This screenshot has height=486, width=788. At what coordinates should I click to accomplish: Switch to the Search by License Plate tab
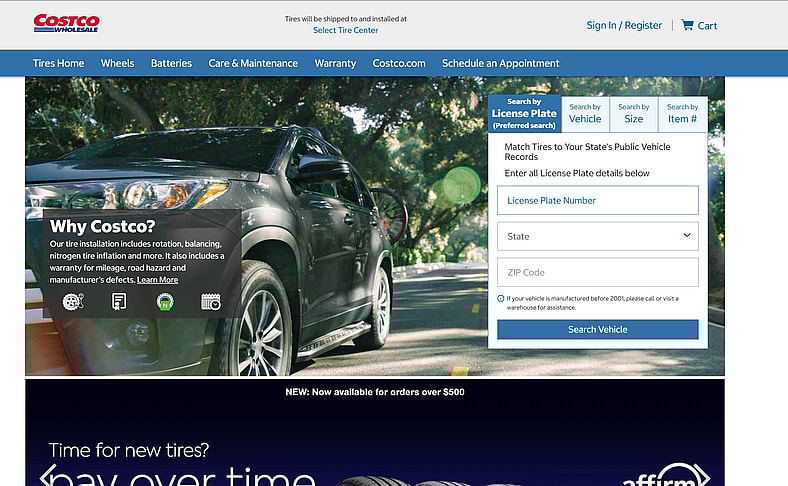(524, 114)
